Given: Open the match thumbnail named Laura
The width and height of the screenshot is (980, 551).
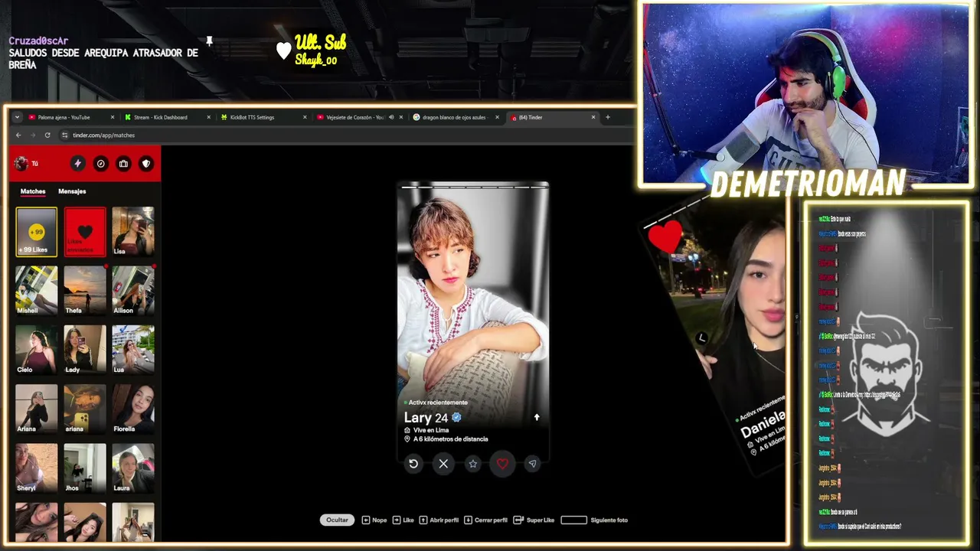Looking at the screenshot, I should [x=133, y=468].
